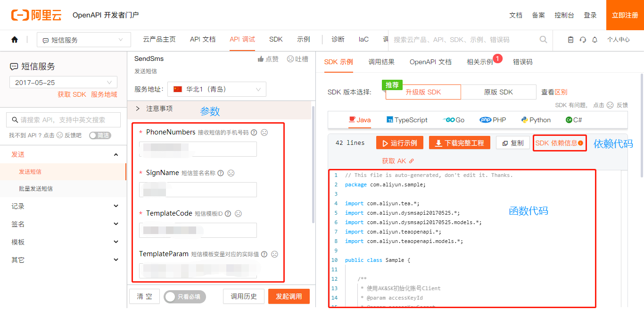644x310 pixels.
Task: Expand the 模板 sidebar group
Action: tap(63, 242)
